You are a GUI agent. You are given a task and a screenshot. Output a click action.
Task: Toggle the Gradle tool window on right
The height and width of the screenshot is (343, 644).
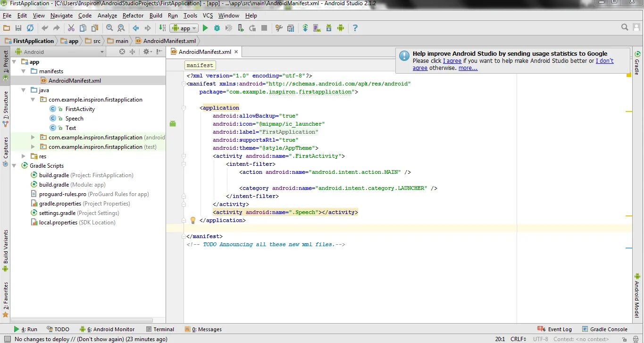[637, 63]
